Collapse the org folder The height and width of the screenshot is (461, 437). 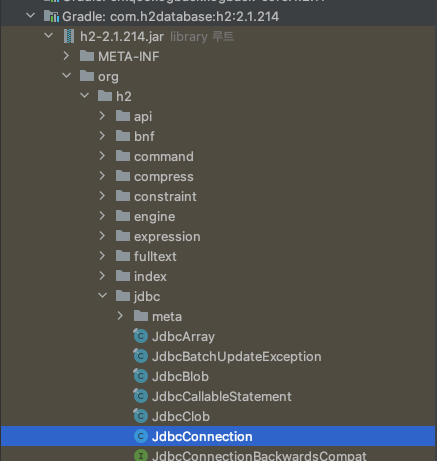(66, 76)
